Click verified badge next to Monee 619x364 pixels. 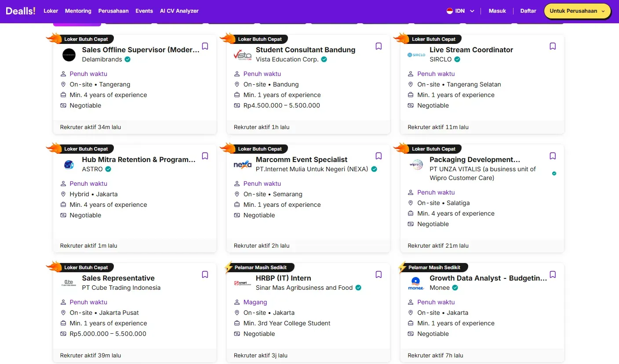455,288
